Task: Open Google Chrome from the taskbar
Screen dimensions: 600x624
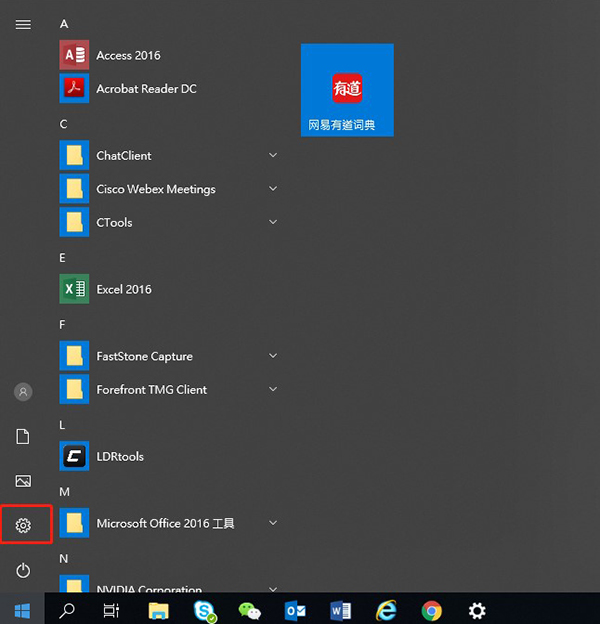Action: coord(432,611)
